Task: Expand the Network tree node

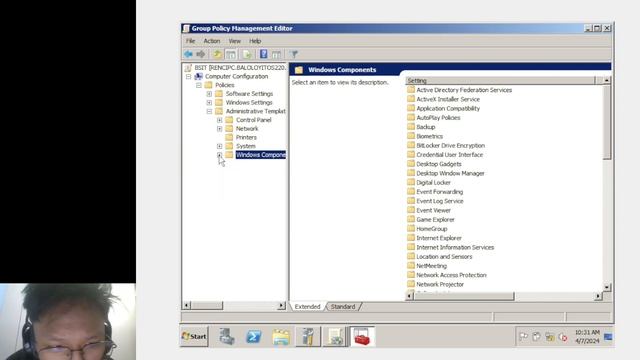Action: tap(220, 129)
